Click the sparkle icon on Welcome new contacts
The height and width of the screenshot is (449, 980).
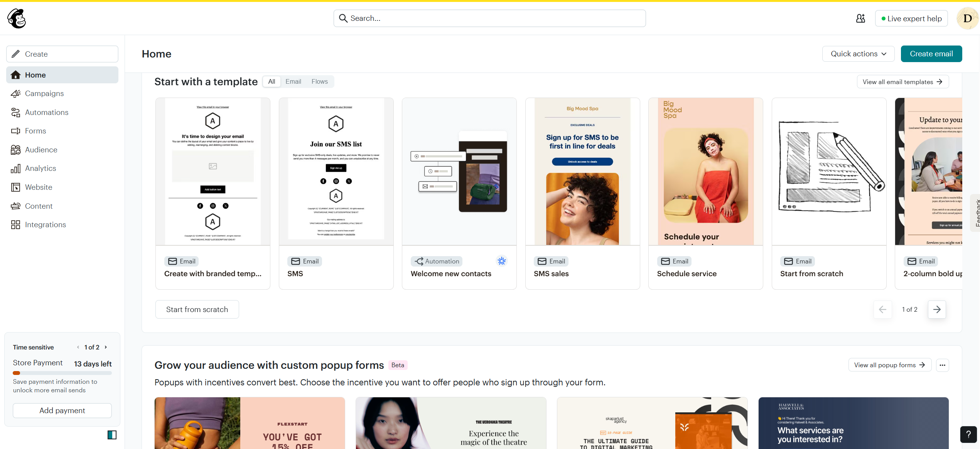[501, 261]
